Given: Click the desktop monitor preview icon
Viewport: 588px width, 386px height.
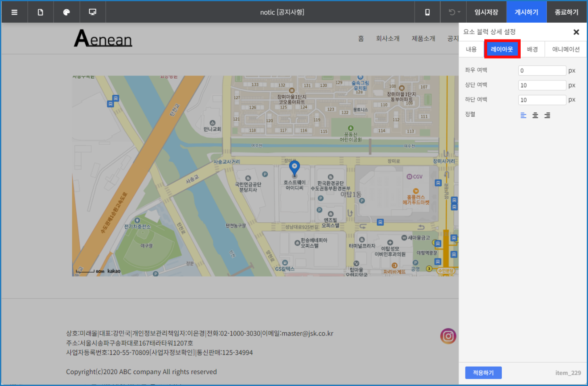Looking at the screenshot, I should click(x=92, y=12).
